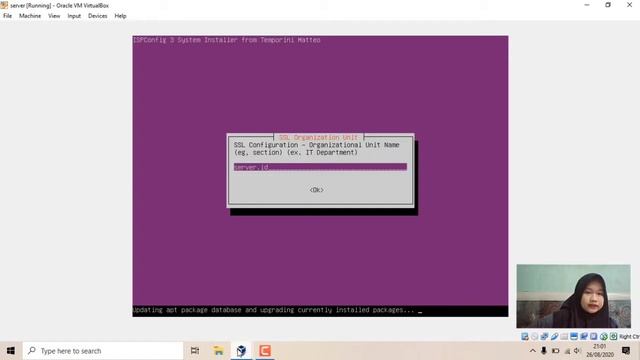Image resolution: width=640 pixels, height=360 pixels.
Task: Click the recording status icon
Action: point(584,336)
